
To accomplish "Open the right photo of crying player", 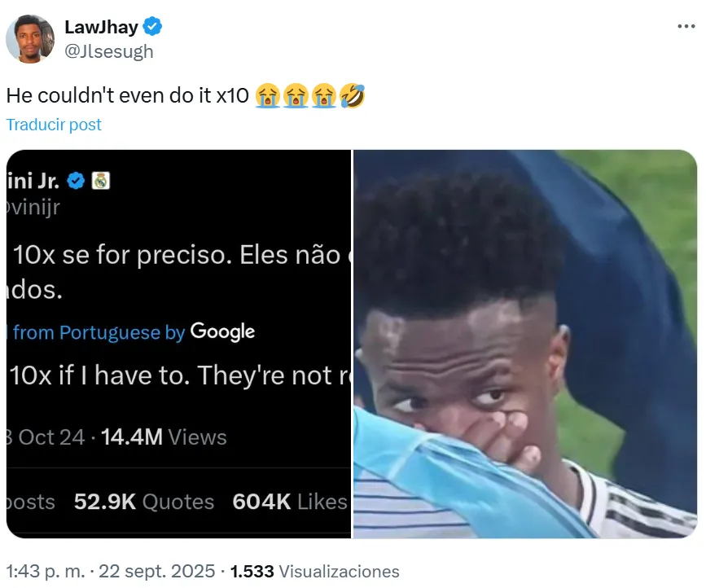I will tap(525, 344).
